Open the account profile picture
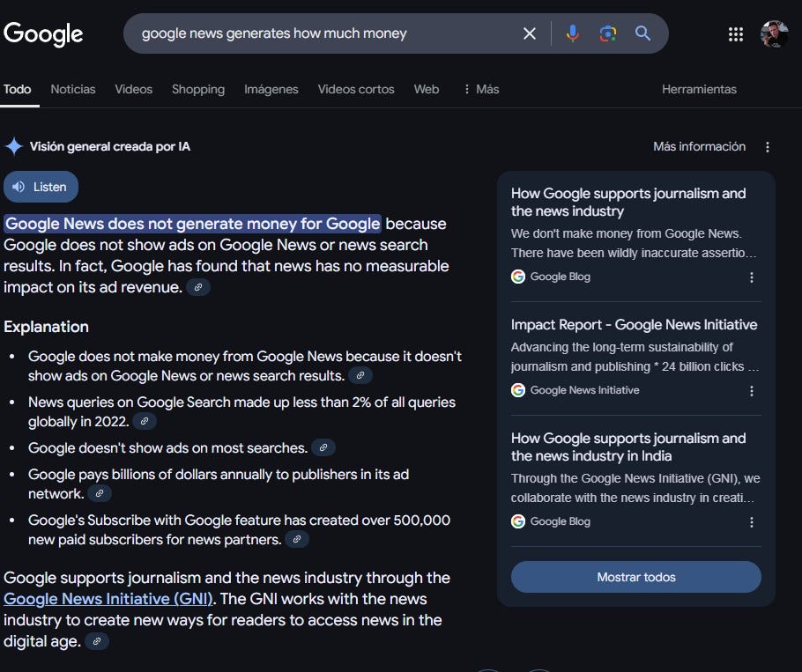Image resolution: width=802 pixels, height=672 pixels. [774, 34]
